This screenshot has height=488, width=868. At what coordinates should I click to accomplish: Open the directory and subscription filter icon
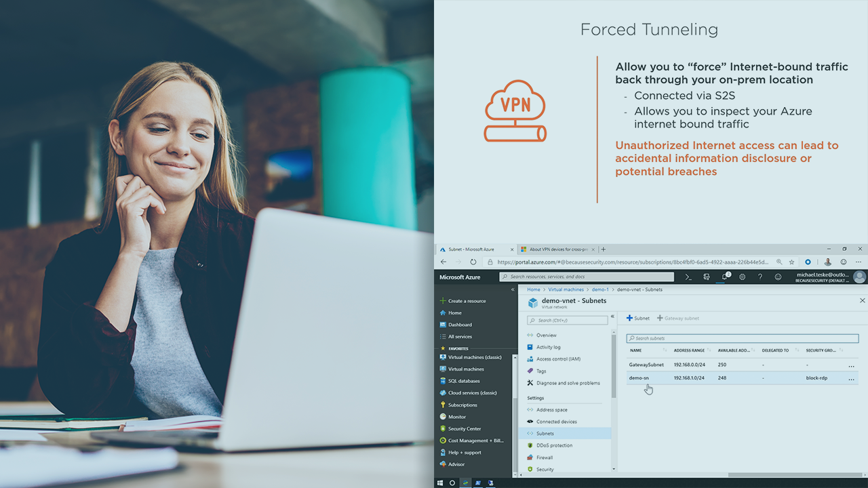pyautogui.click(x=707, y=277)
